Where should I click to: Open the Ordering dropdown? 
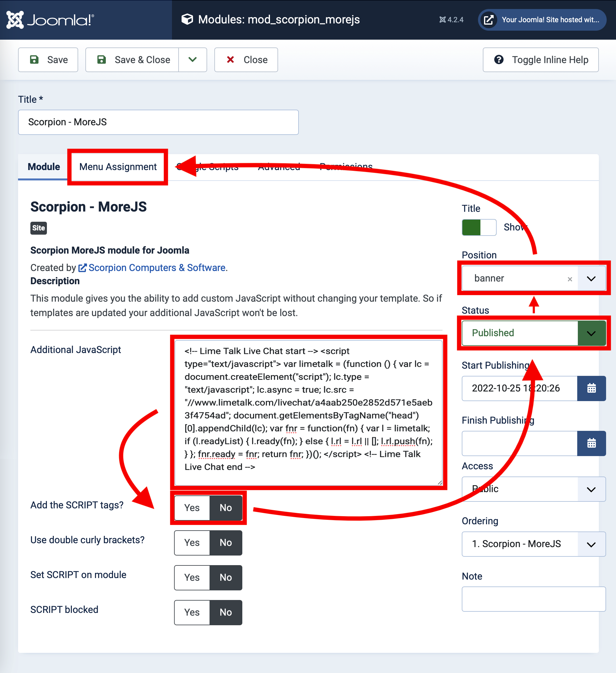534,544
